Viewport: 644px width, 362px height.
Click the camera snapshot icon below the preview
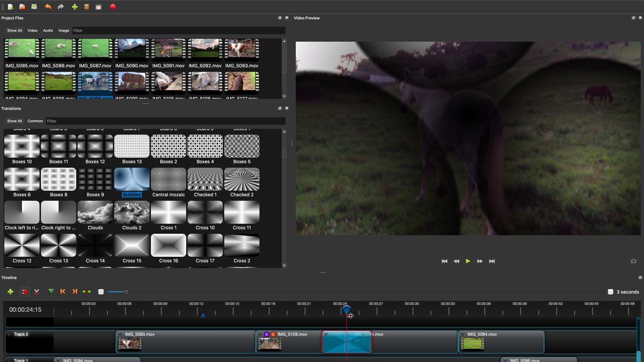click(x=633, y=261)
